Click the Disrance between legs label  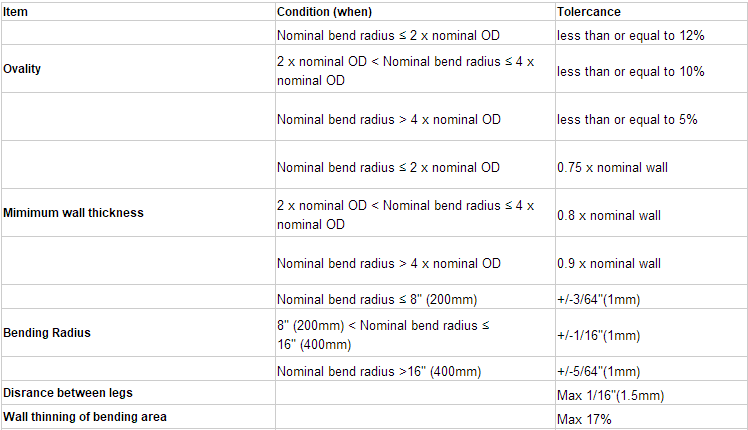tap(68, 393)
